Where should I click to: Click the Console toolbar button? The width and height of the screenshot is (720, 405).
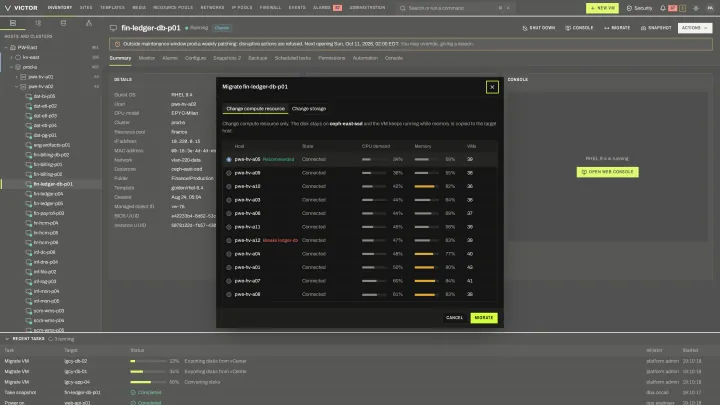pos(579,28)
